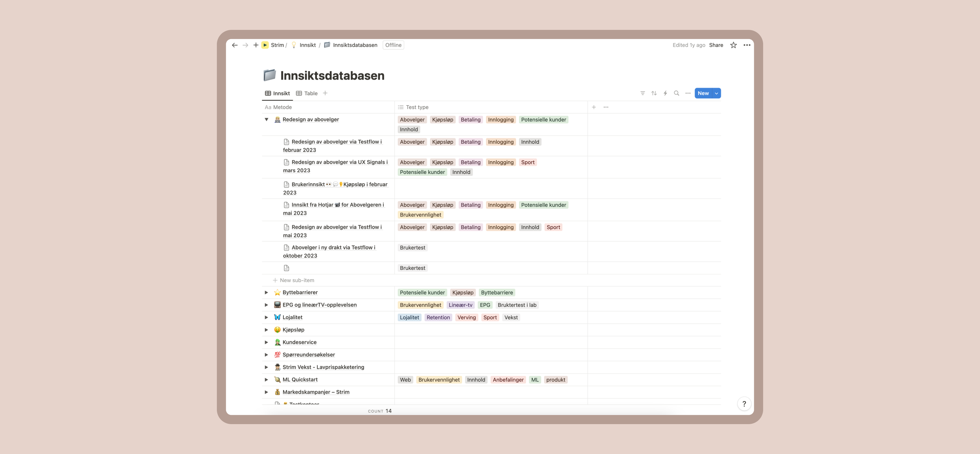The image size is (980, 454).
Task: Open the filter icon in database toolbar
Action: pos(642,93)
